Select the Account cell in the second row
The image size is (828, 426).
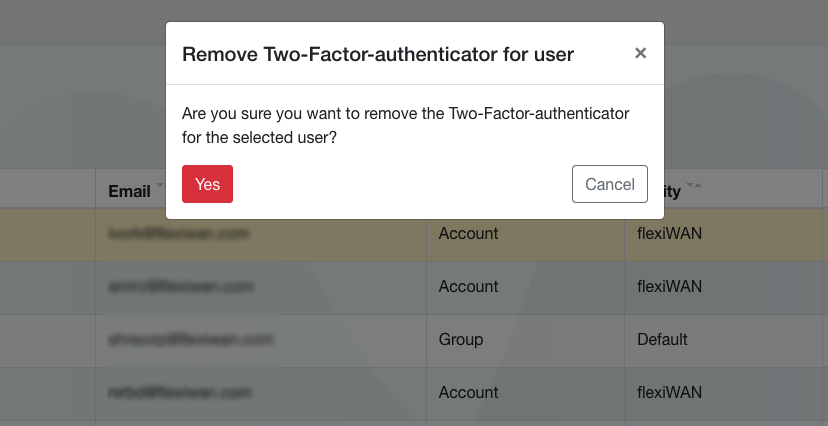[x=468, y=287]
